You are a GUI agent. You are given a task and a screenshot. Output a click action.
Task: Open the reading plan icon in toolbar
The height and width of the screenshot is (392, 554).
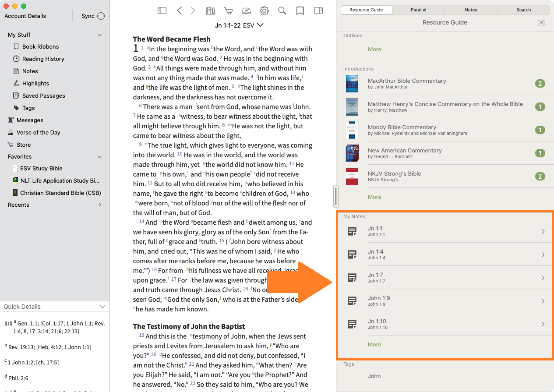pos(246,11)
